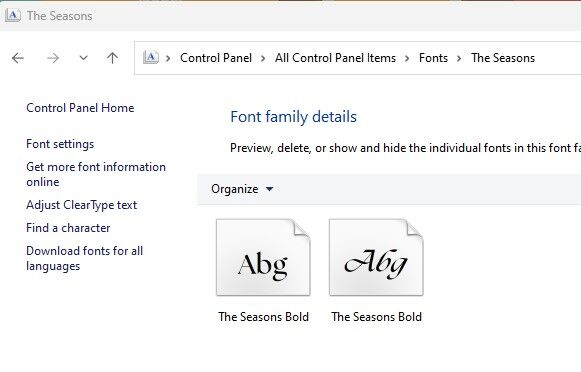Screen dimensions: 581x372
Task: Expand the chevron after Control Panel breadcrumb
Action: [x=263, y=59]
